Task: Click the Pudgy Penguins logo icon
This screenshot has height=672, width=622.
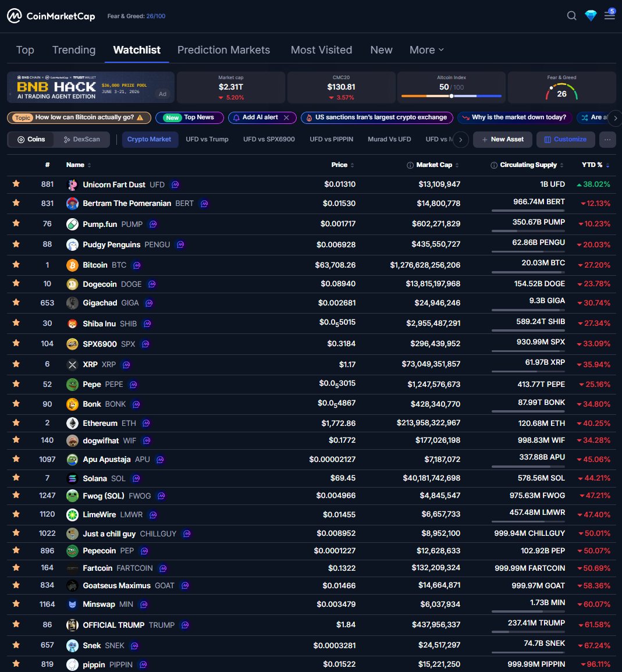Action: [73, 245]
